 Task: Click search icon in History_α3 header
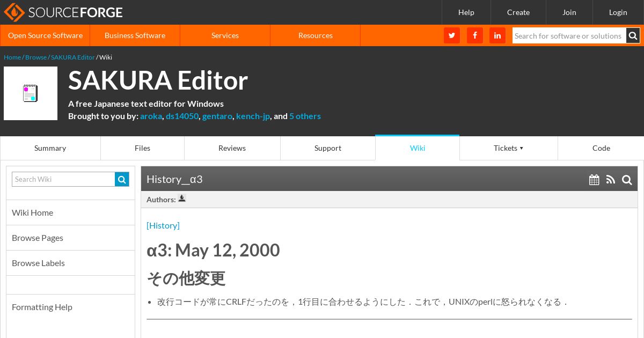coord(627,180)
